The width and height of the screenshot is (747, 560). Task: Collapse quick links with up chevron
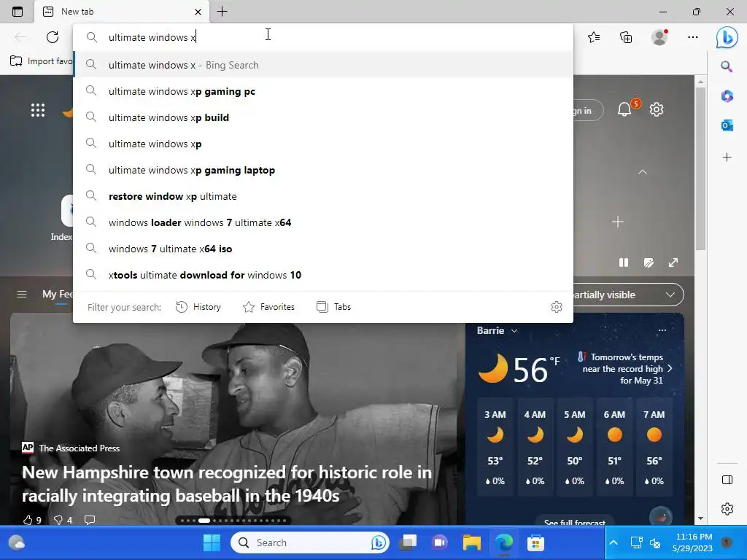(x=642, y=172)
